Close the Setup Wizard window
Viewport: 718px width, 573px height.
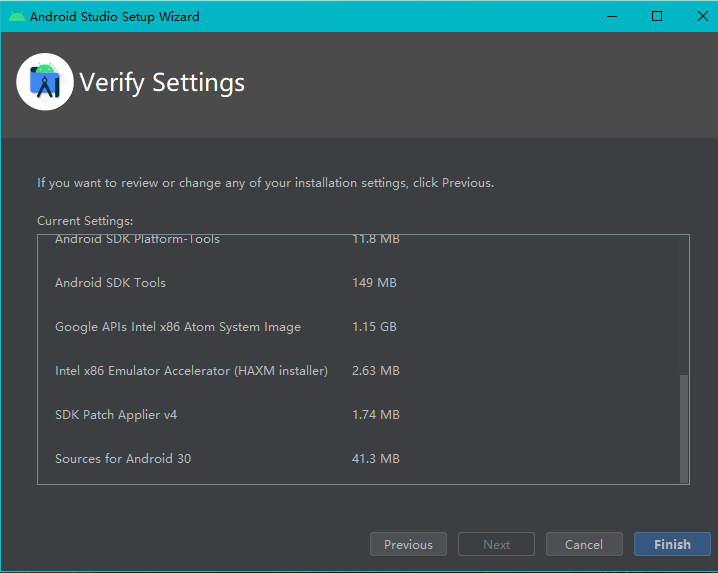click(x=702, y=16)
